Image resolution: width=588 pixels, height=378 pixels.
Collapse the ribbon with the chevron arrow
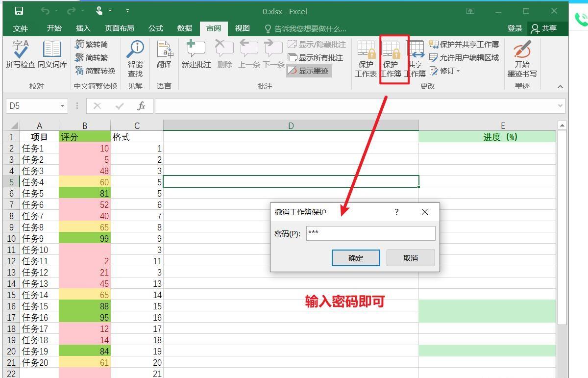point(560,87)
